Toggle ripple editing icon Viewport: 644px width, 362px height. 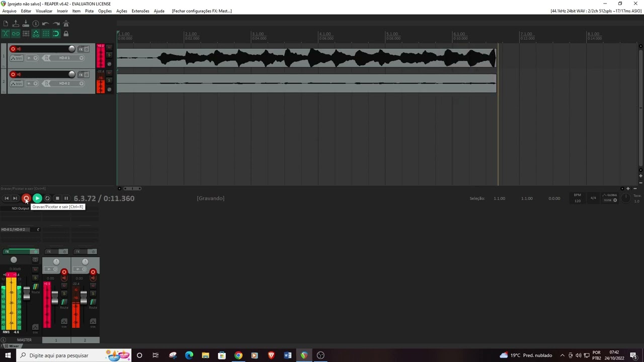click(26, 34)
